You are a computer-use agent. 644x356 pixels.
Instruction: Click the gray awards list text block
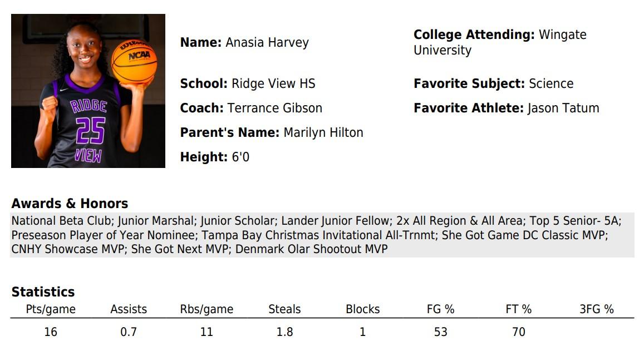pyautogui.click(x=322, y=235)
